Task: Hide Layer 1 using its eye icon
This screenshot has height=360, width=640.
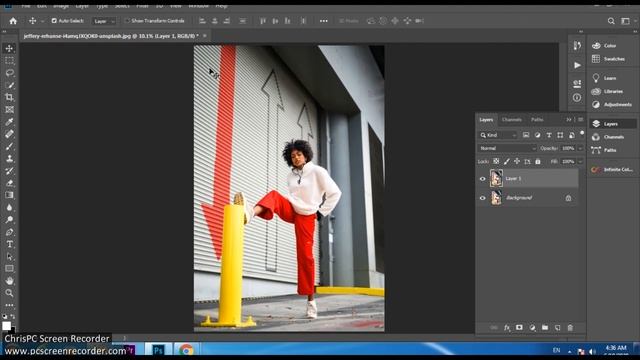Action: click(x=482, y=179)
